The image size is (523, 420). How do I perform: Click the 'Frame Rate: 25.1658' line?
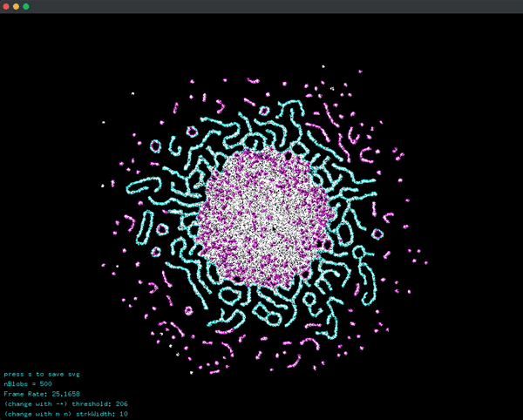42,394
